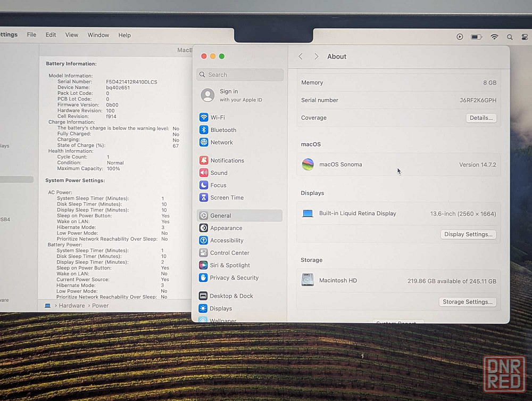Click the computer icon in path bar
Image resolution: width=532 pixels, height=401 pixels.
(48, 306)
